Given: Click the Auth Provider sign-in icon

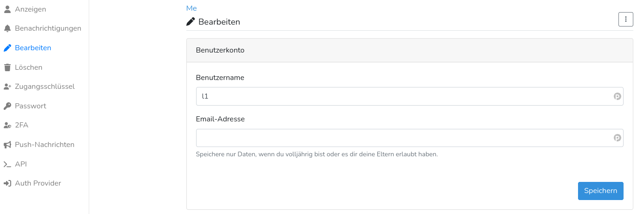Looking at the screenshot, I should coord(7,183).
